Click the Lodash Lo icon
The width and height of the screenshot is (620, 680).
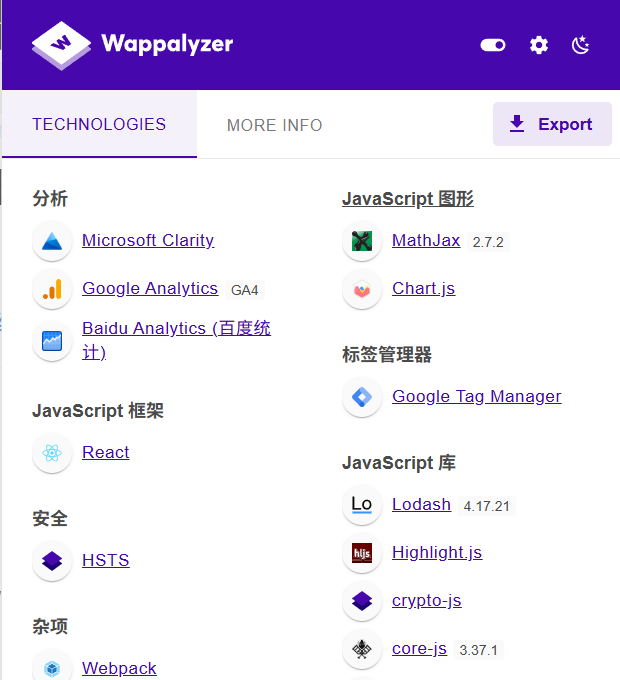[x=362, y=505]
